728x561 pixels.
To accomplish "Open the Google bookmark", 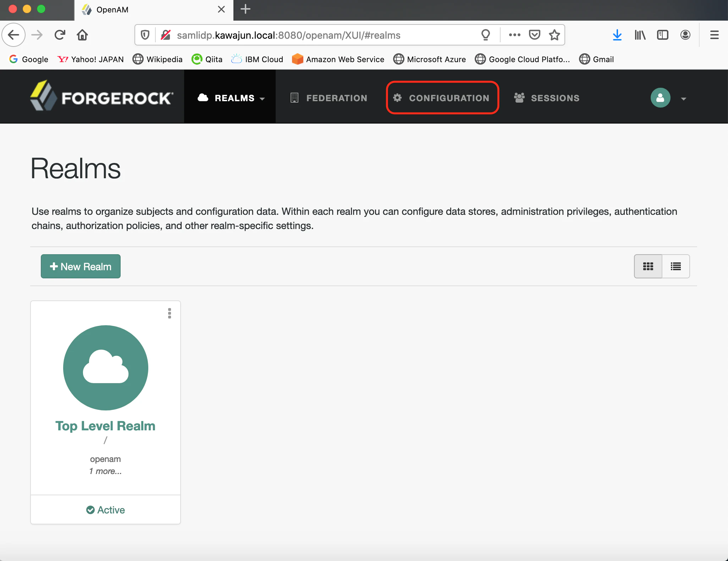I will click(29, 59).
